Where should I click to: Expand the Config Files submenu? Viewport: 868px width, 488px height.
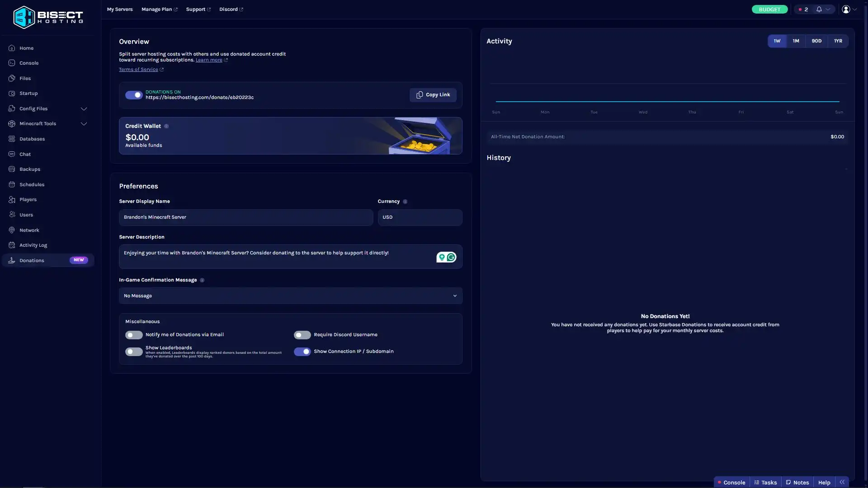coord(84,109)
